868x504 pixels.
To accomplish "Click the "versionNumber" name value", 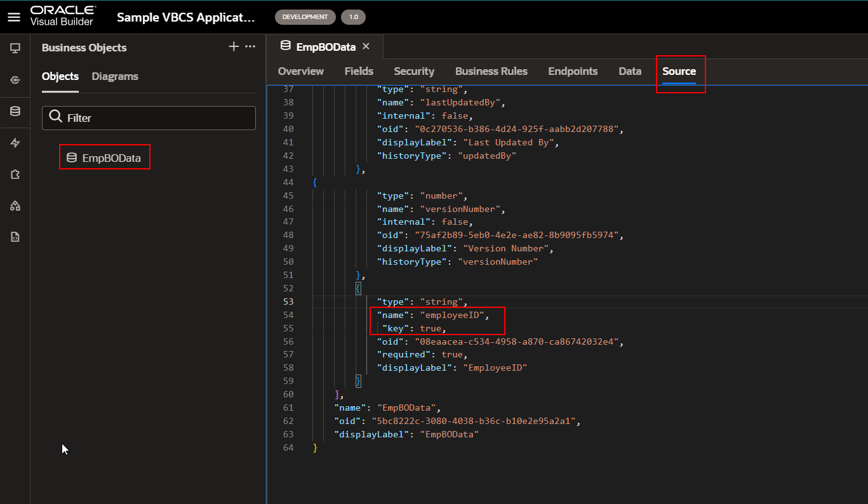I will point(460,209).
